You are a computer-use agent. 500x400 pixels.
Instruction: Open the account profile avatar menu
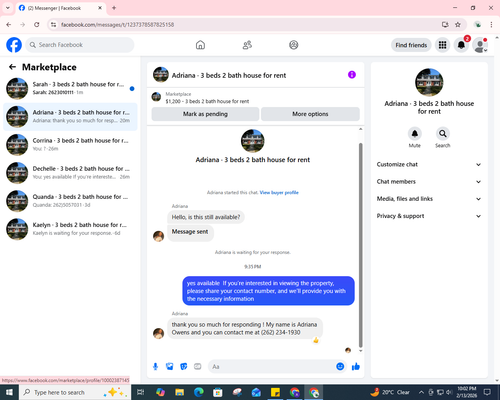tap(480, 45)
